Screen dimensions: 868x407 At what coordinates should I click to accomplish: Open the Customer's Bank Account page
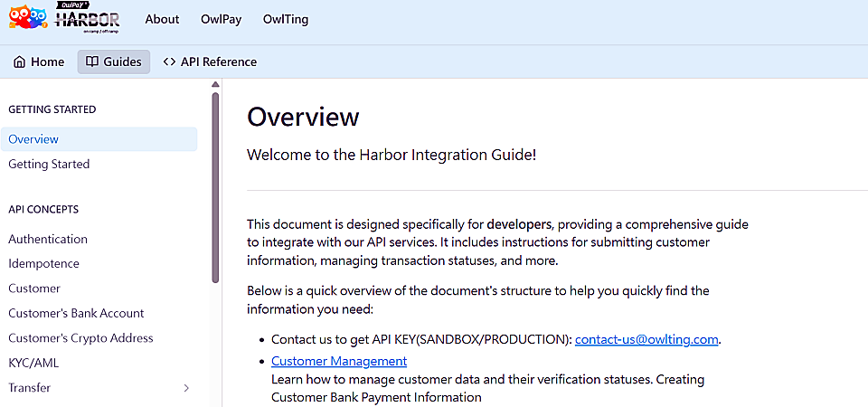click(x=76, y=314)
